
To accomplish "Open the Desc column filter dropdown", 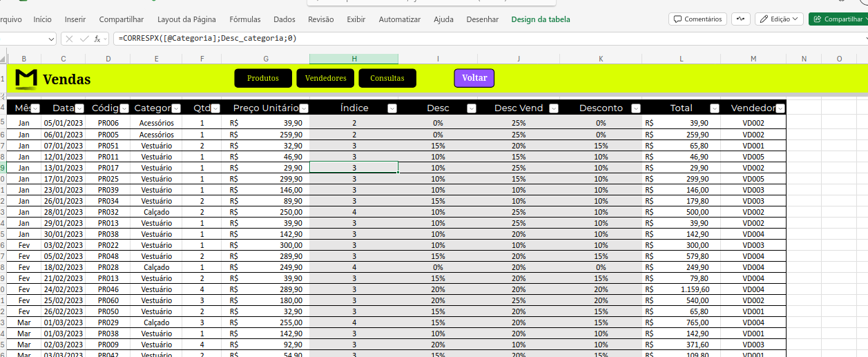I will point(472,108).
